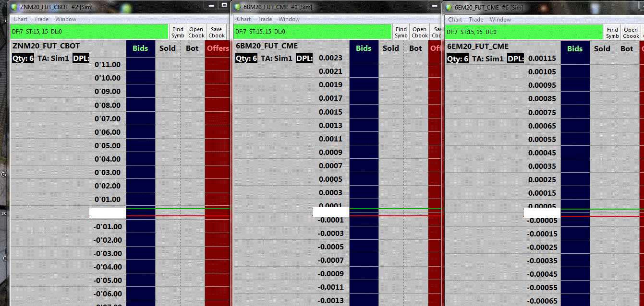The width and height of the screenshot is (644, 306).
Task: Click Save Cbook in ZNM20 window
Action: [x=217, y=32]
